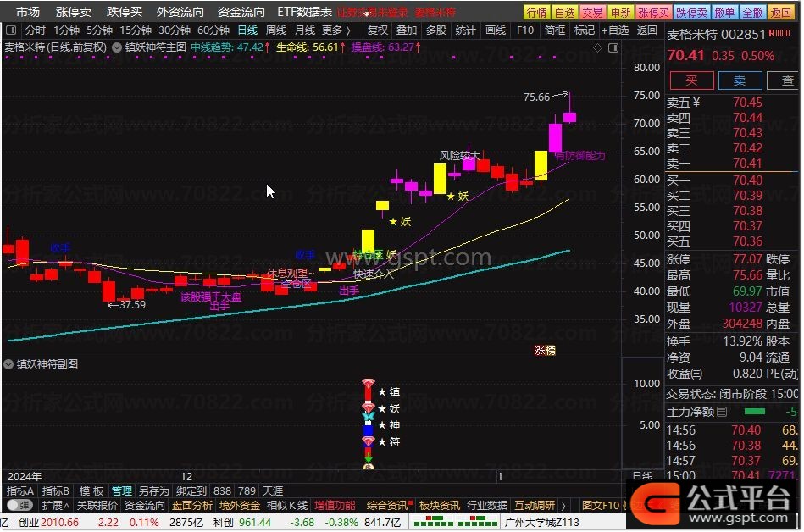Open the 涨停卖 menu
Viewport: 804px width, 532px height.
(74, 12)
